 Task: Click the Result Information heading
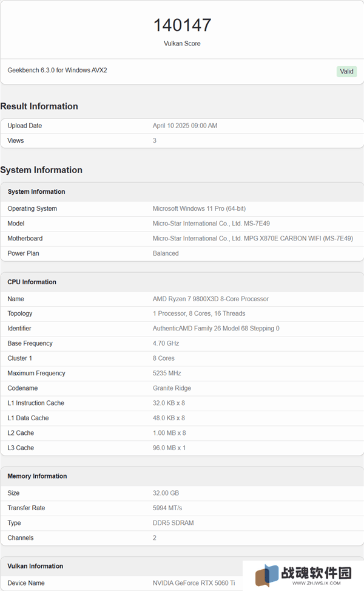(x=39, y=106)
